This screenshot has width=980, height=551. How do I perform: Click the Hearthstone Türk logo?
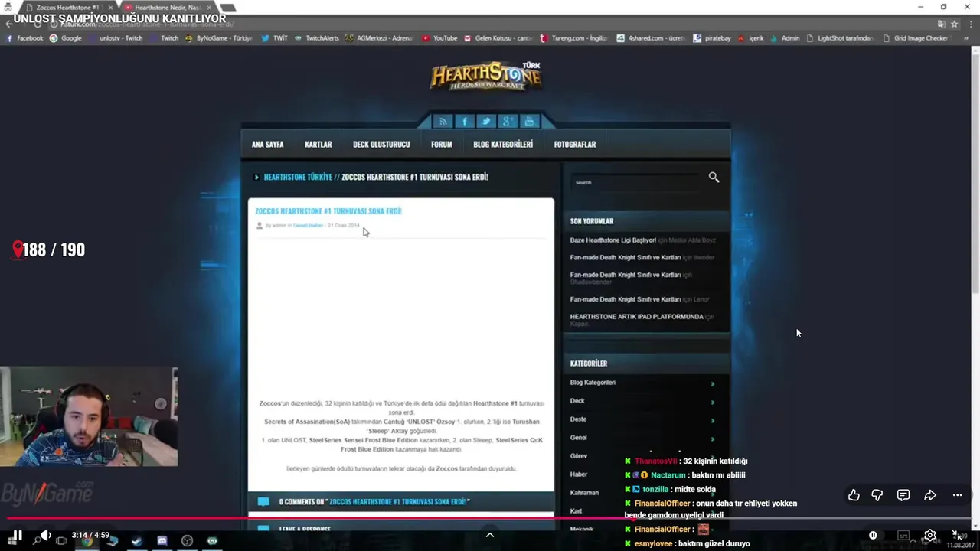[x=485, y=76]
